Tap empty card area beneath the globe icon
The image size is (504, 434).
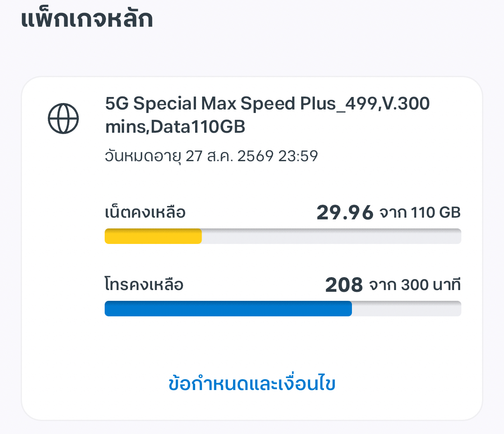(x=63, y=257)
